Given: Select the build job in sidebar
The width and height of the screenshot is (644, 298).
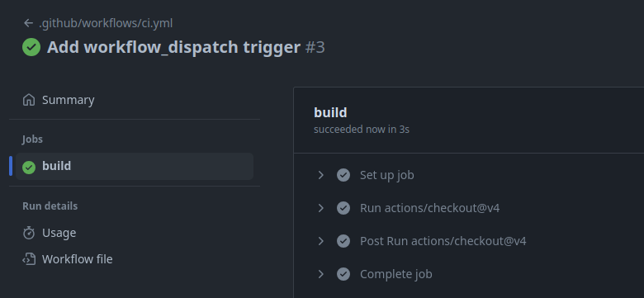Looking at the screenshot, I should pyautogui.click(x=135, y=166).
